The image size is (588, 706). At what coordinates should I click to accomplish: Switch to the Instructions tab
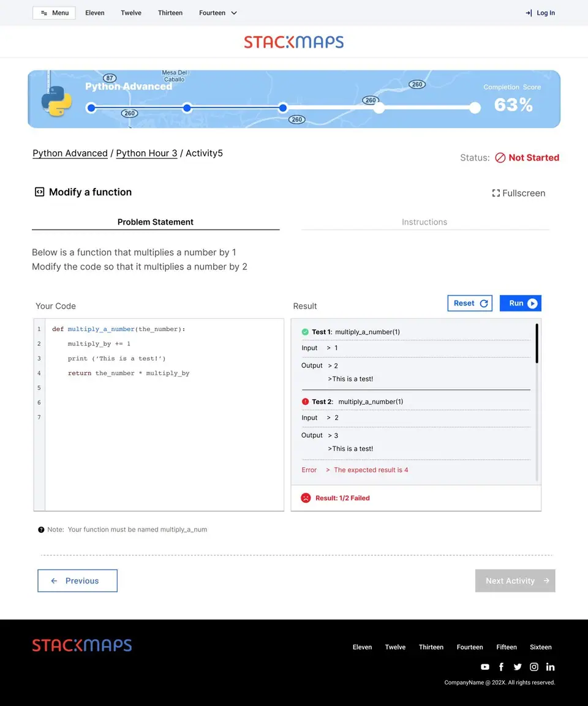pyautogui.click(x=424, y=222)
